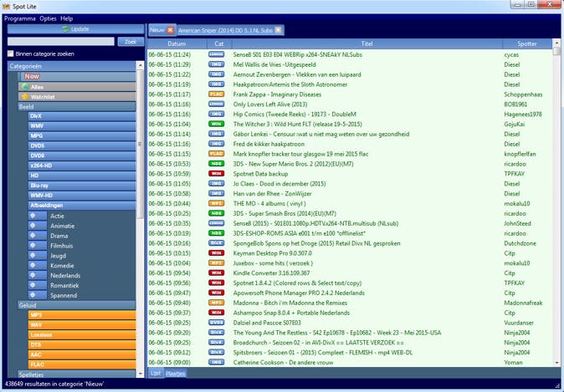
Task: Click the WIN icon for Kindle Converter row
Action: (216, 272)
